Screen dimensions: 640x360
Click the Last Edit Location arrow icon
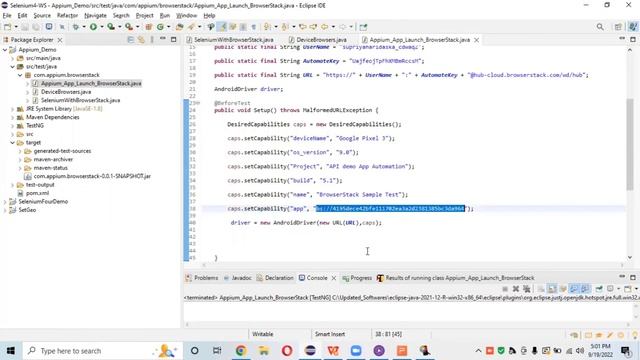(302, 27)
